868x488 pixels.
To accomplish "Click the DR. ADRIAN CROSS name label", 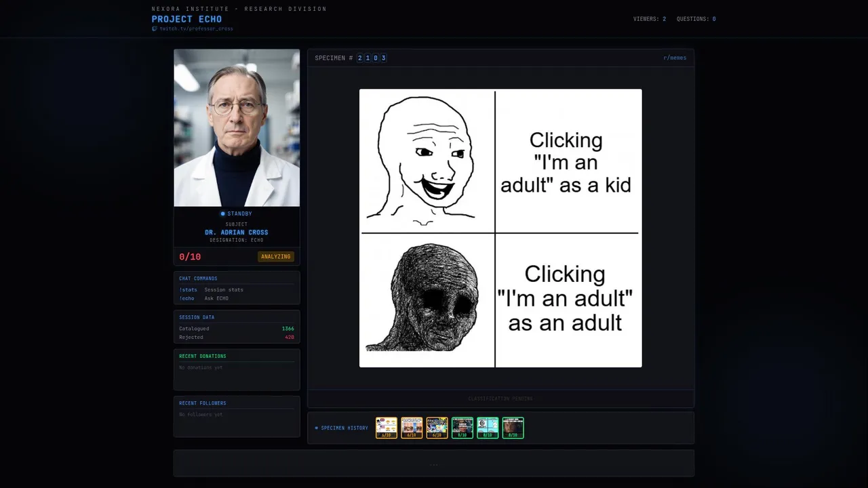I will [x=237, y=232].
